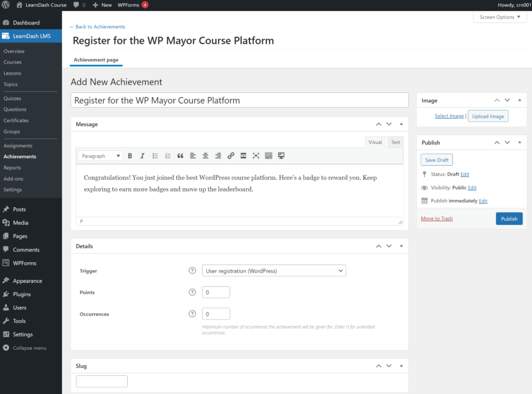Click the achievement title input field
The height and width of the screenshot is (394, 532).
click(x=240, y=101)
